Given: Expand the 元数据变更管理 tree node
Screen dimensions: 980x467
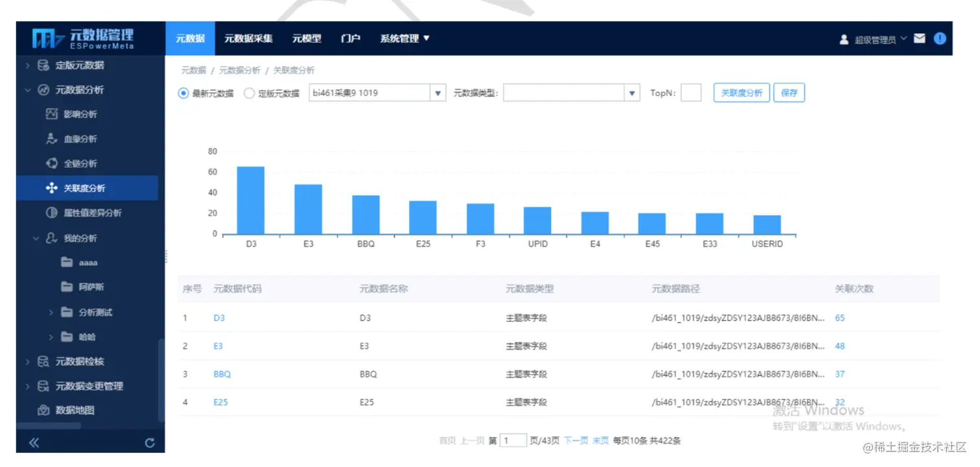Looking at the screenshot, I should click(x=27, y=386).
